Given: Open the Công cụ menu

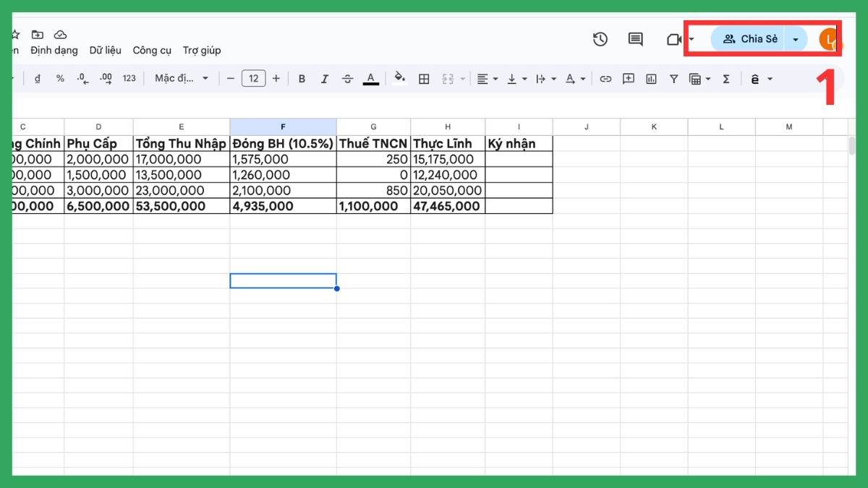Looking at the screenshot, I should [152, 50].
